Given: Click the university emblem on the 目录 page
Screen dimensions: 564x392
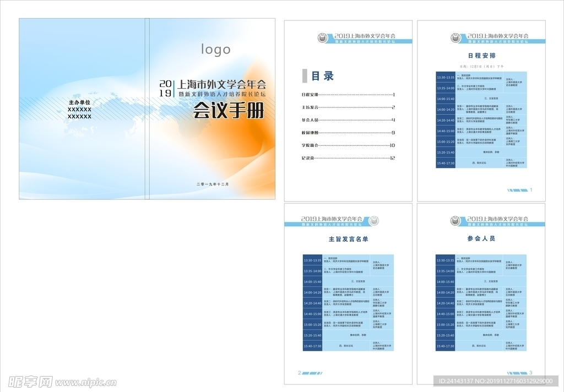Looking at the screenshot, I should point(322,38).
